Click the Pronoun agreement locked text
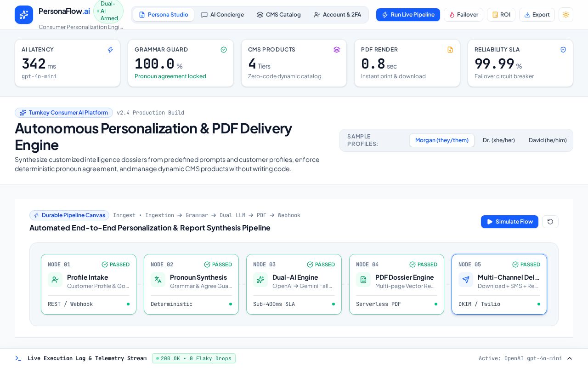 [170, 76]
